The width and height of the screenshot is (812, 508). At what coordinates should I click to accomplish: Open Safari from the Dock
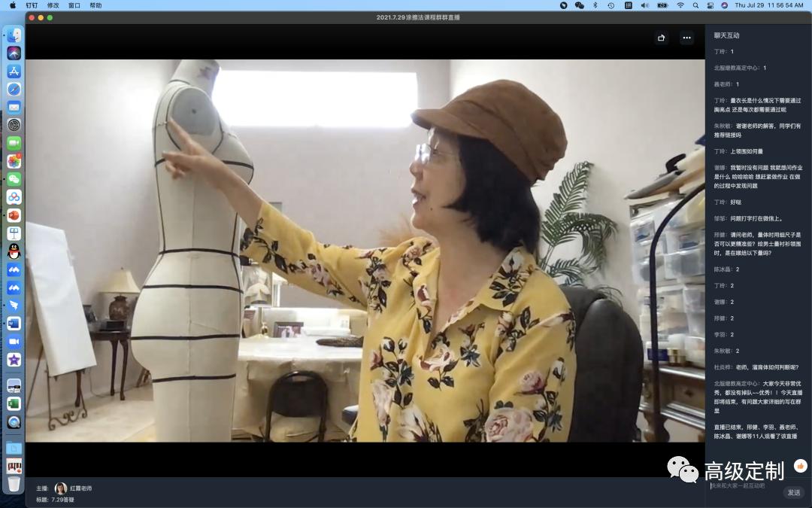click(14, 89)
